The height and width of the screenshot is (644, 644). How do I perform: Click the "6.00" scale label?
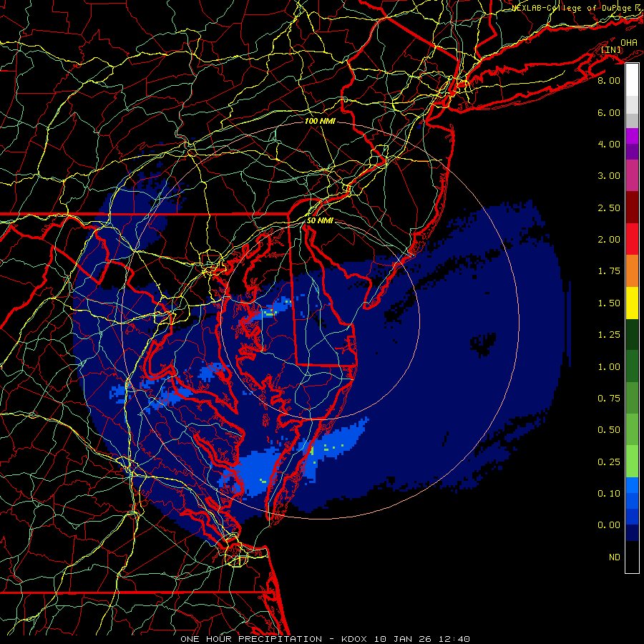coord(609,112)
